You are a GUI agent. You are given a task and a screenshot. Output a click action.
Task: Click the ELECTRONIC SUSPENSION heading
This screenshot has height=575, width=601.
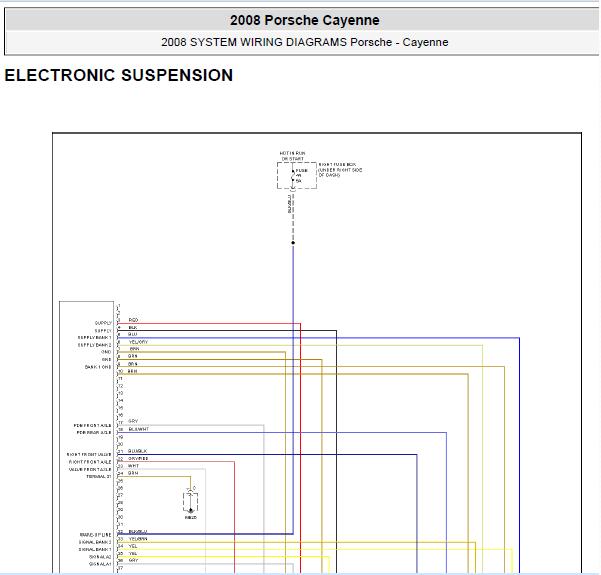(119, 75)
